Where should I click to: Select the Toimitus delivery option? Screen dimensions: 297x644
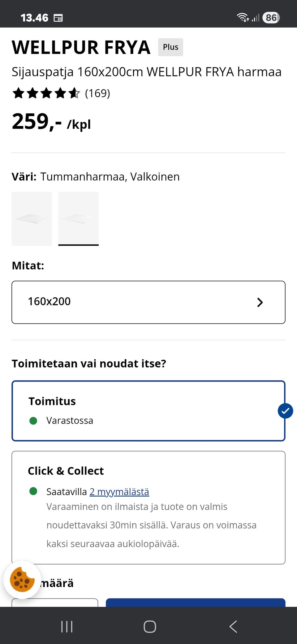[x=148, y=411]
